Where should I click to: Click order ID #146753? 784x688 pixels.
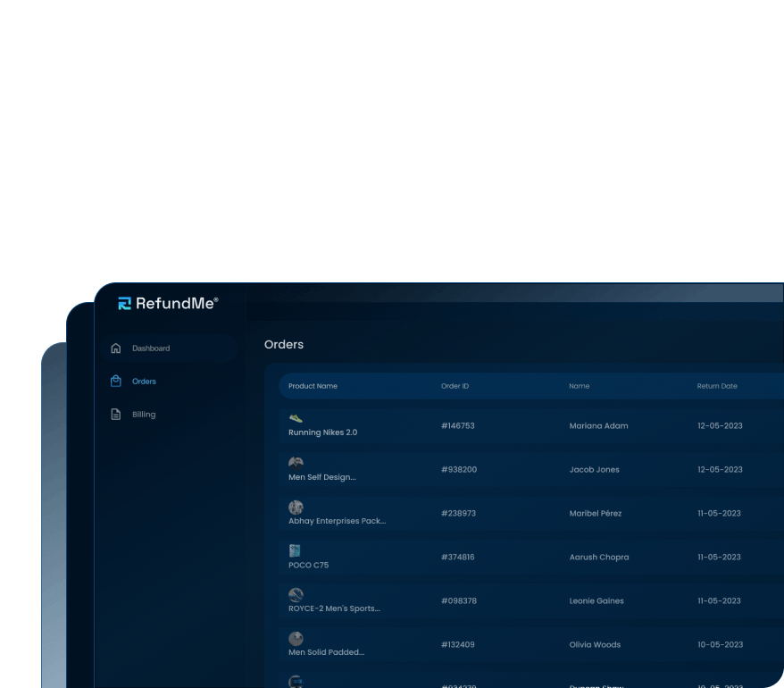(458, 426)
